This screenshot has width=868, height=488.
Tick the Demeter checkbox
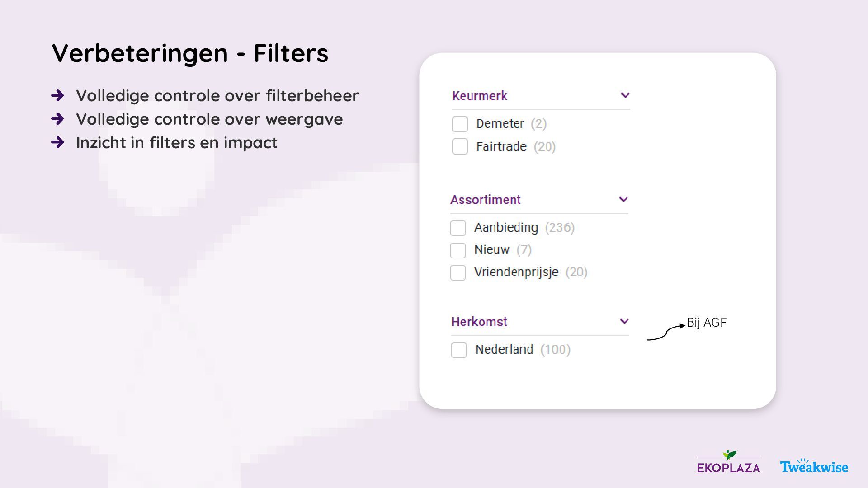pos(460,124)
